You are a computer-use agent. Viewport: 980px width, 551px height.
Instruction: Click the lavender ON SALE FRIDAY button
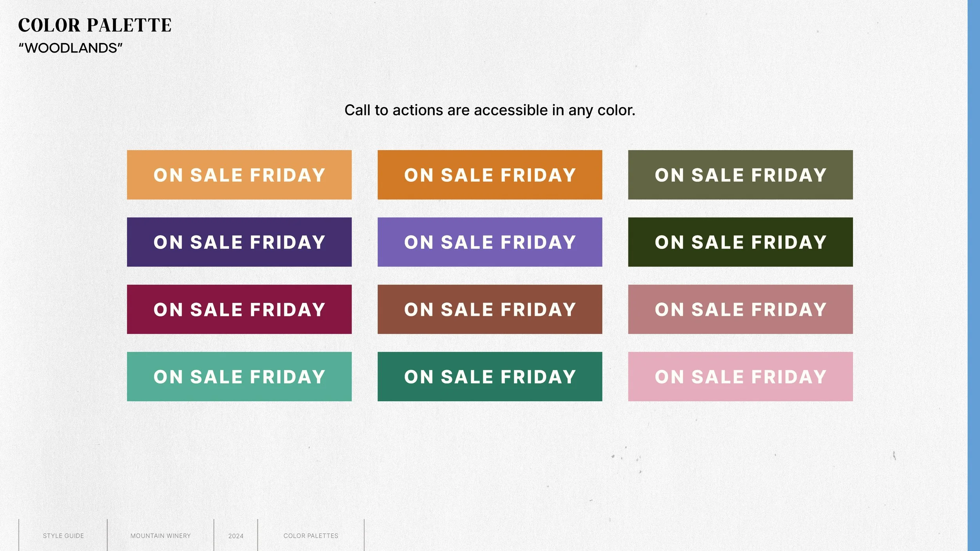click(490, 242)
